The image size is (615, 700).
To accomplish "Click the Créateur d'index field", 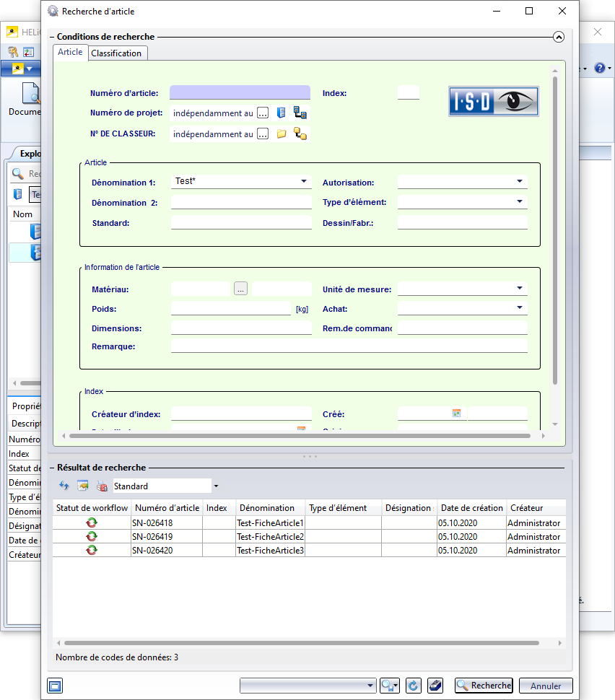I will point(241,414).
